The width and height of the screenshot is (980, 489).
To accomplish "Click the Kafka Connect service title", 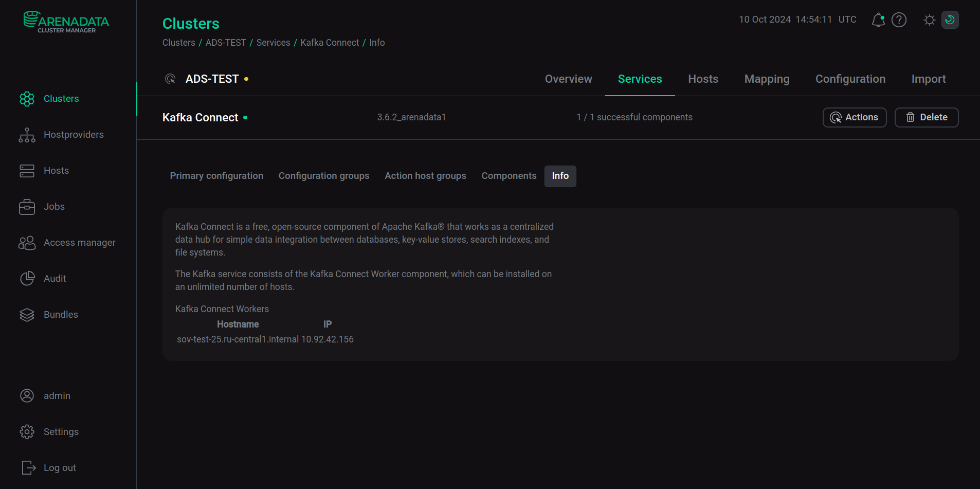I will coord(200,118).
